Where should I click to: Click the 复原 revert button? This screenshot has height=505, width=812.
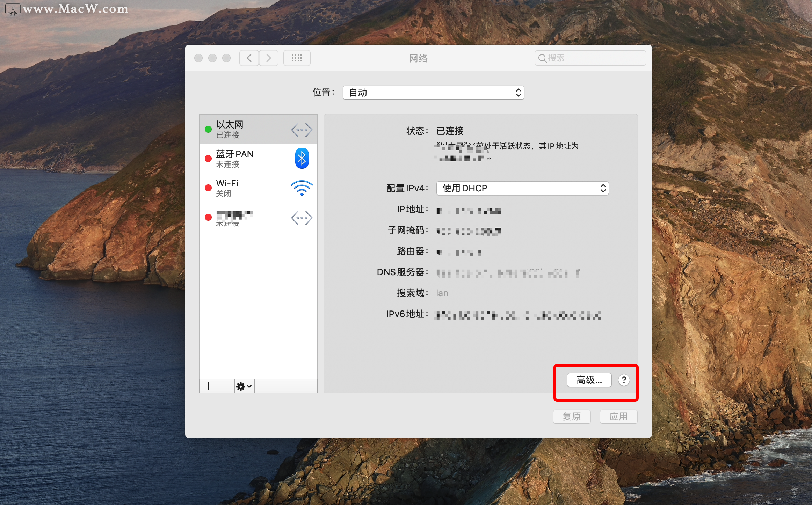click(x=572, y=417)
